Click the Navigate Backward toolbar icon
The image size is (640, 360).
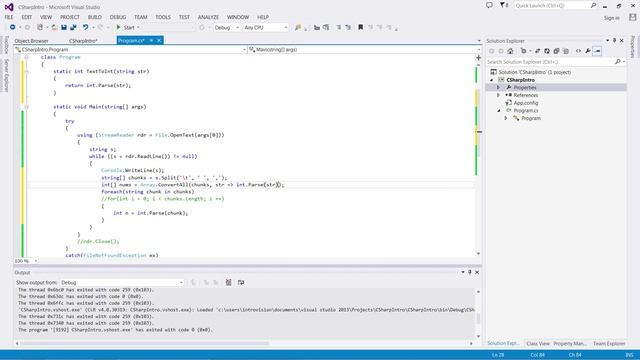point(13,27)
